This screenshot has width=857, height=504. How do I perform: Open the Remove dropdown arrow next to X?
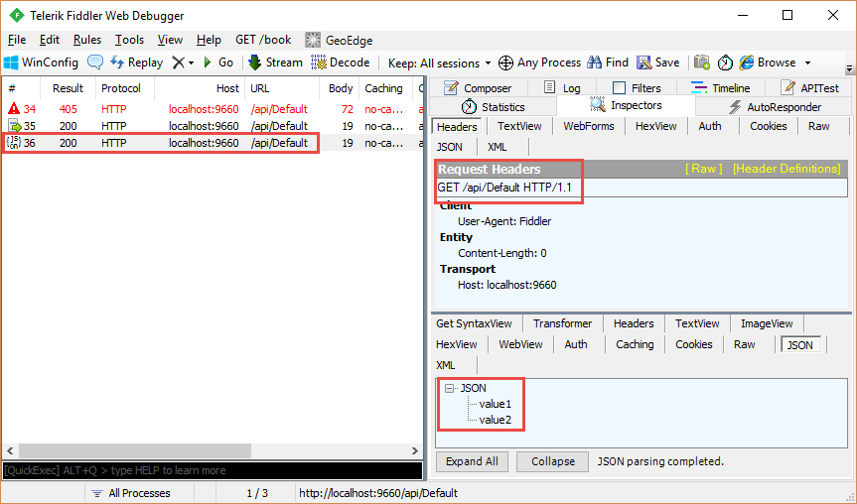point(191,63)
